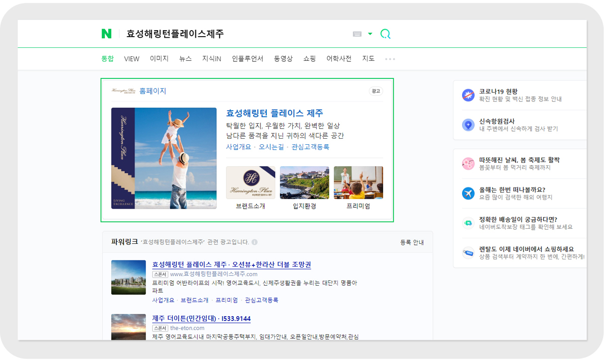Open the 지도 tab
604x364 pixels.
click(368, 59)
